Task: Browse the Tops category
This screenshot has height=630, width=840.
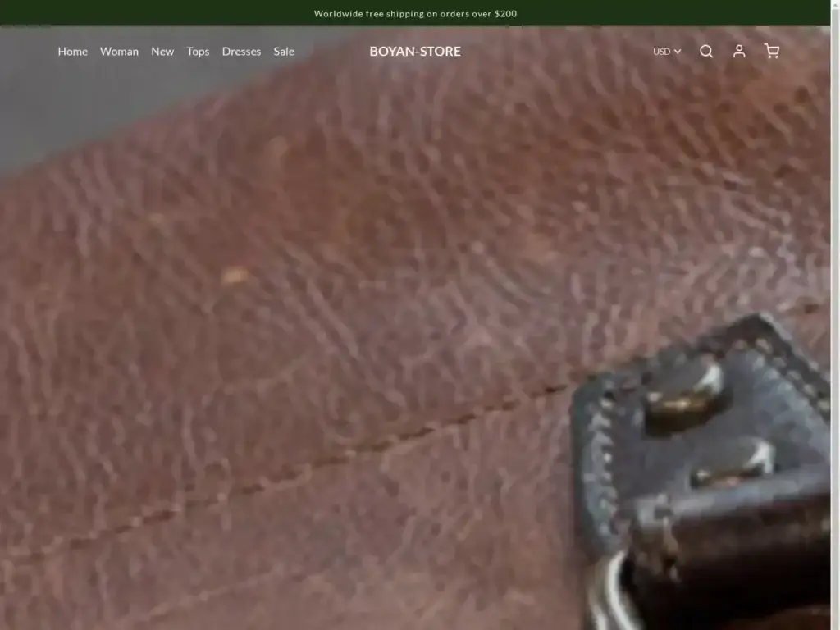Action: coord(198,52)
